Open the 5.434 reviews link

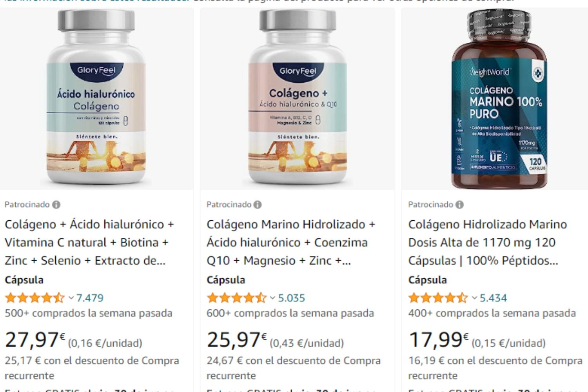493,298
